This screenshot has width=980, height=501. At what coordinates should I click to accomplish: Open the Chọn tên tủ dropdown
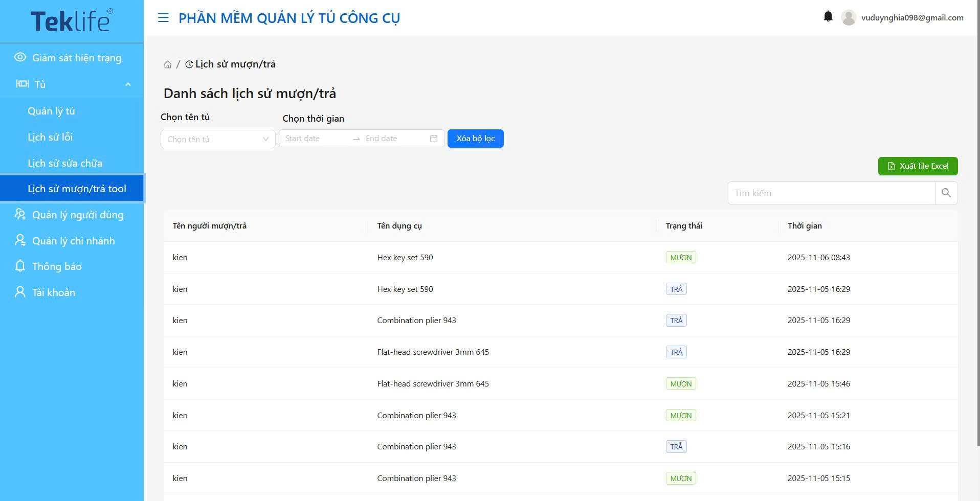217,139
